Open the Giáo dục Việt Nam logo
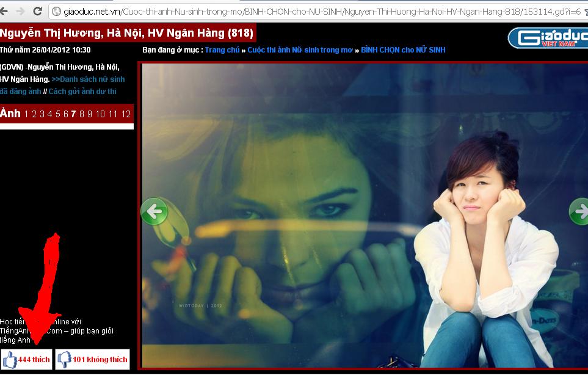588x375 pixels. [548, 38]
